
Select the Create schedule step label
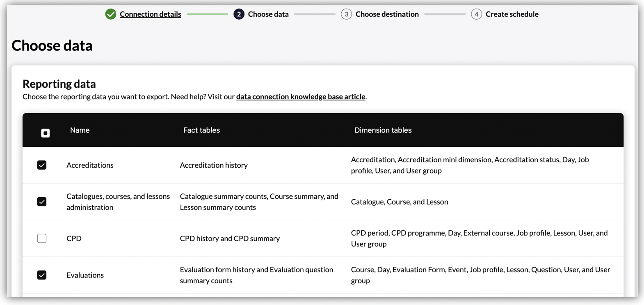click(512, 14)
